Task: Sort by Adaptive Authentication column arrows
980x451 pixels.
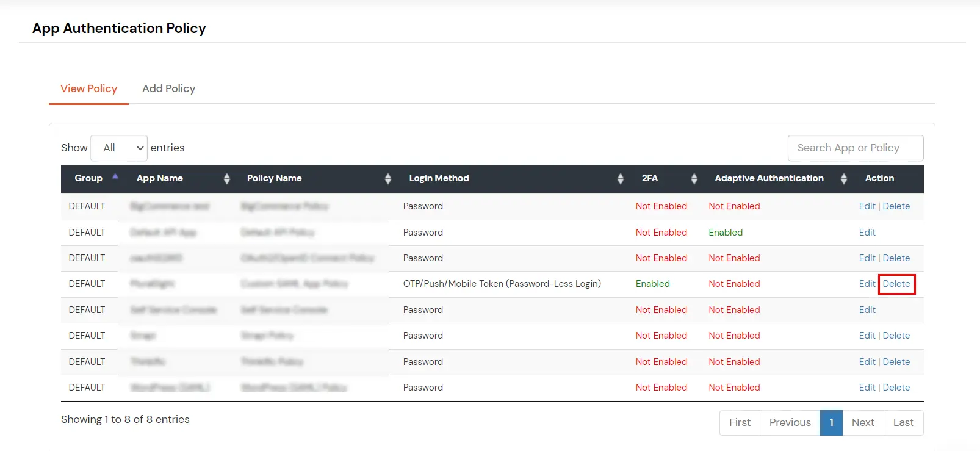Action: tap(844, 178)
